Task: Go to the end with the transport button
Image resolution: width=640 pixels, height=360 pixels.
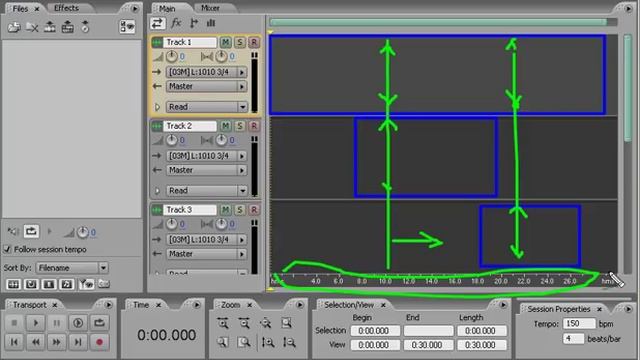Action: pos(78,342)
